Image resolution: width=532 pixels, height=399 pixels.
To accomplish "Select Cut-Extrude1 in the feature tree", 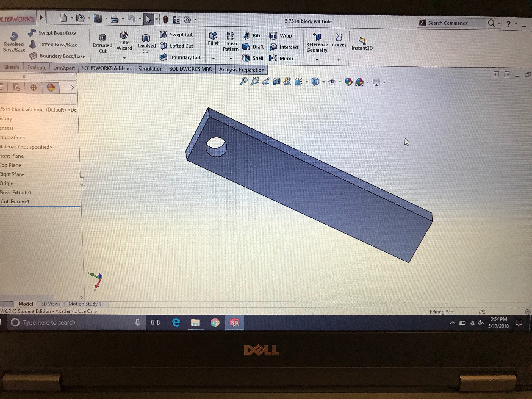I will point(15,202).
